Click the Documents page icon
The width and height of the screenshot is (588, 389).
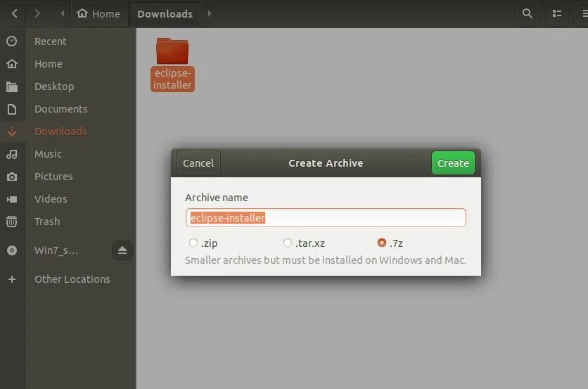(x=12, y=109)
